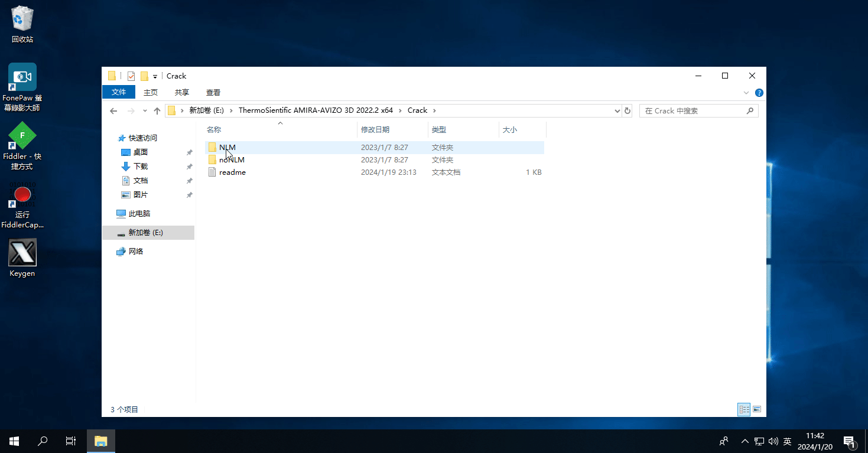Screen dimensions: 868x453
Task: Click the Up one level arrow
Action: [x=157, y=111]
